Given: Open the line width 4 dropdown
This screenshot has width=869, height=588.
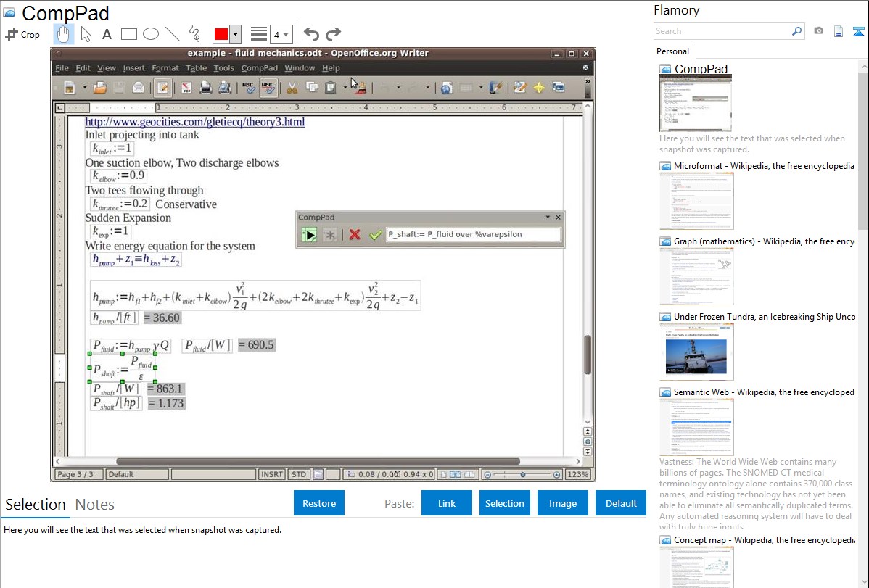Looking at the screenshot, I should click(x=281, y=34).
